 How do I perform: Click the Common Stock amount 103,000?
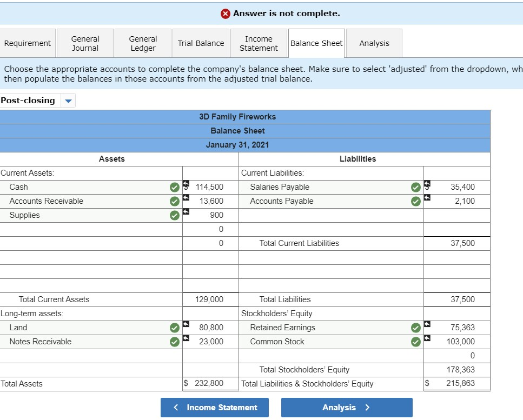click(457, 342)
